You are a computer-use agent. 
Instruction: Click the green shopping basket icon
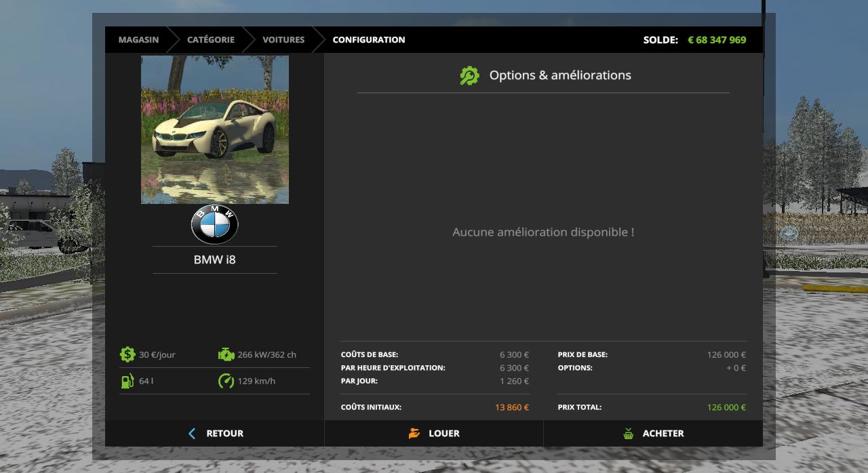629,434
